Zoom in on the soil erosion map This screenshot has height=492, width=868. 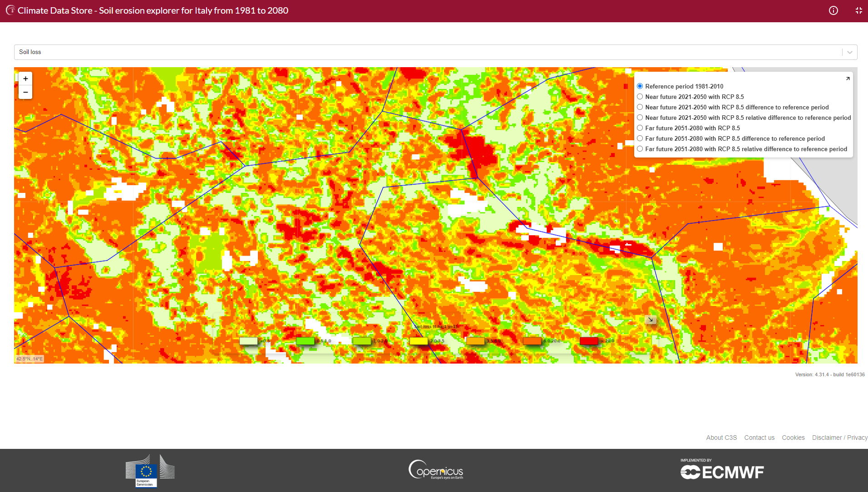[x=25, y=79]
